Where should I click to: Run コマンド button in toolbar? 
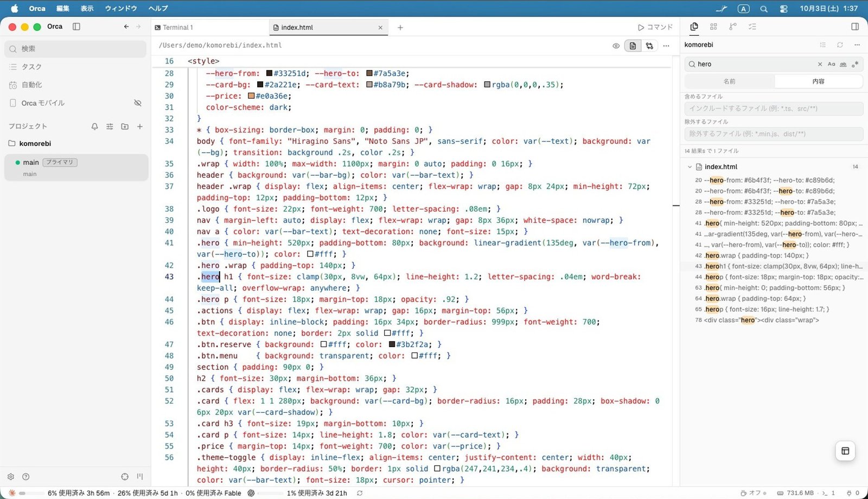(655, 27)
